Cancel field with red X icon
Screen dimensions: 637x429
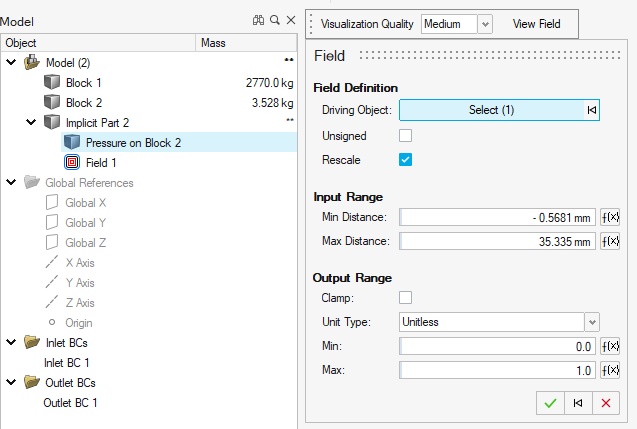click(605, 403)
